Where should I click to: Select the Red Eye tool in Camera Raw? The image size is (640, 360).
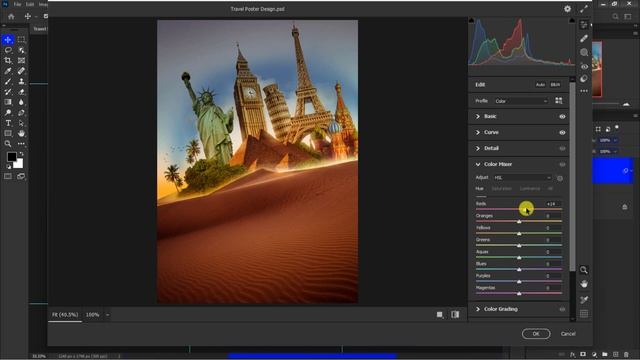coord(584,66)
